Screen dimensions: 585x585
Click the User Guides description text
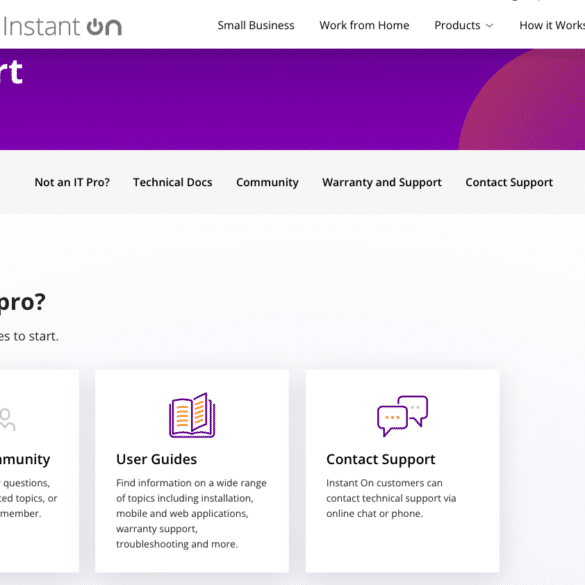[x=191, y=513]
